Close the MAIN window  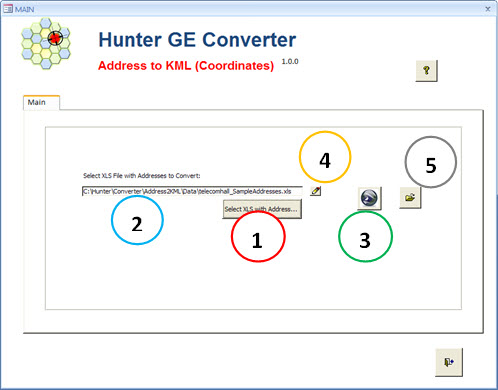(x=488, y=9)
